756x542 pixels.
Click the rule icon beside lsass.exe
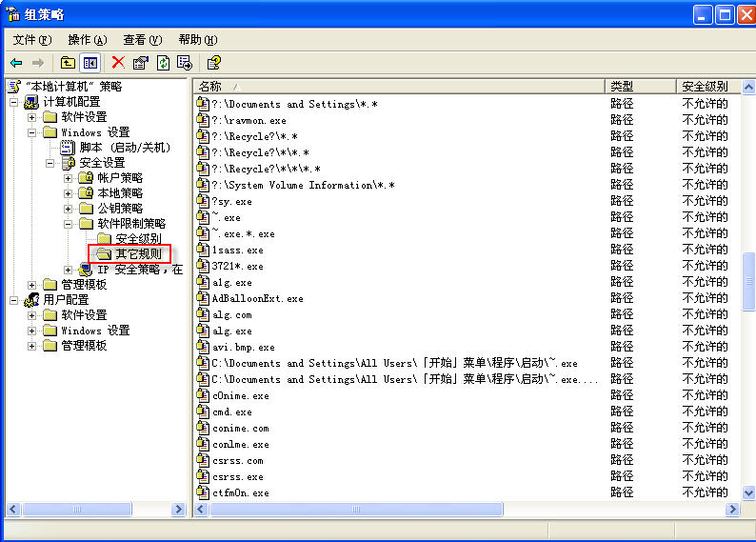[x=203, y=250]
